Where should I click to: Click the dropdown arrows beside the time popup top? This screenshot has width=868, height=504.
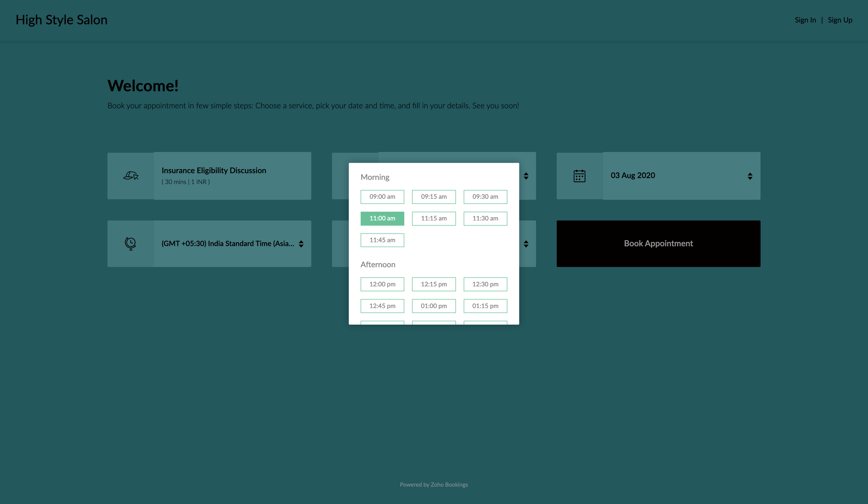coord(526,176)
